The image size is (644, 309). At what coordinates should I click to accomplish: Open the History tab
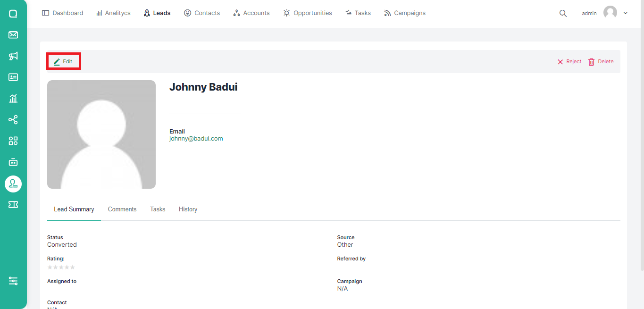click(x=188, y=209)
